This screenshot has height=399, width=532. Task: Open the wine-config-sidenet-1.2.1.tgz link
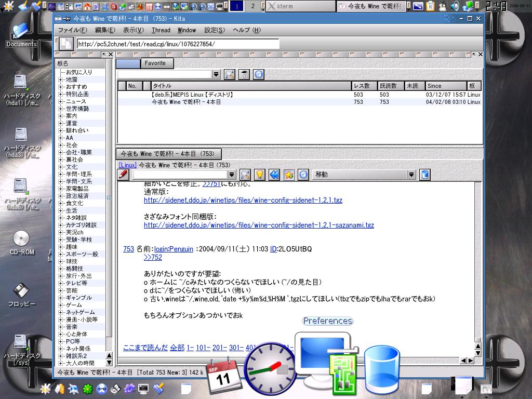(243, 200)
